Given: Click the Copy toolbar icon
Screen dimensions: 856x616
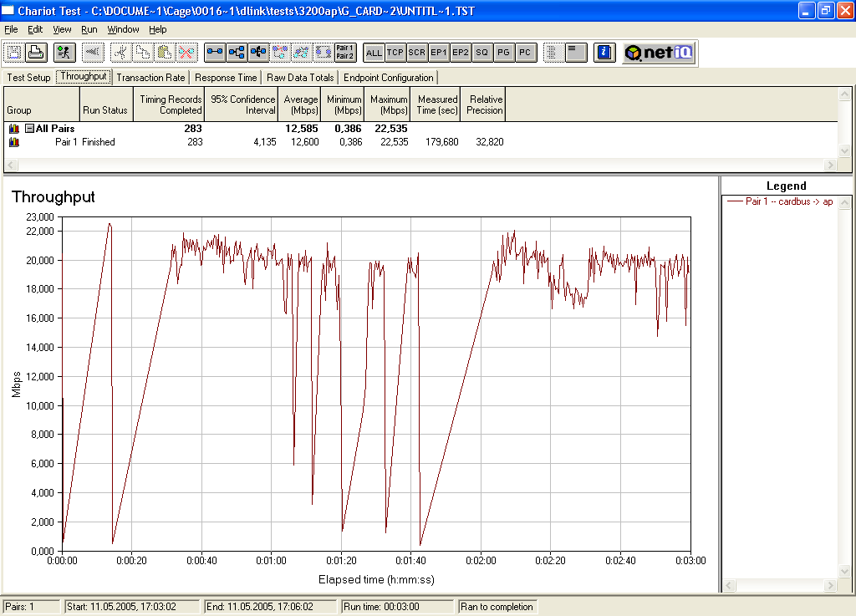Looking at the screenshot, I should click(x=143, y=53).
